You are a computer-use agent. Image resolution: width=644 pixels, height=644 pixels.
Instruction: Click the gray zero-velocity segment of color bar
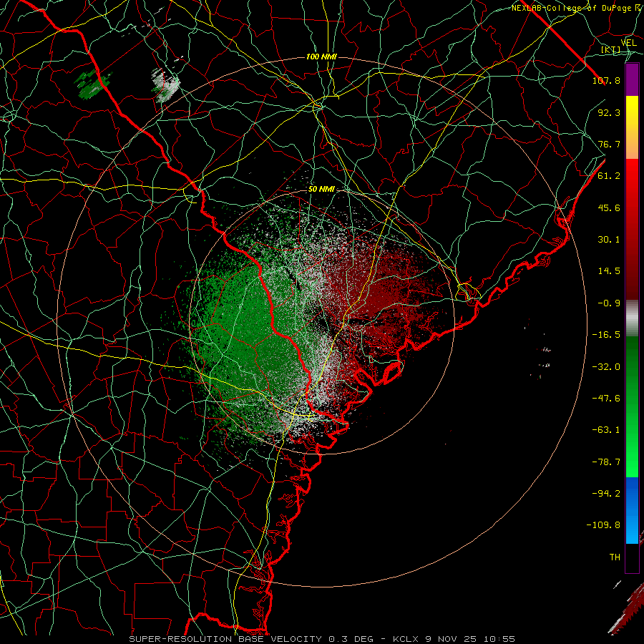pyautogui.click(x=632, y=318)
